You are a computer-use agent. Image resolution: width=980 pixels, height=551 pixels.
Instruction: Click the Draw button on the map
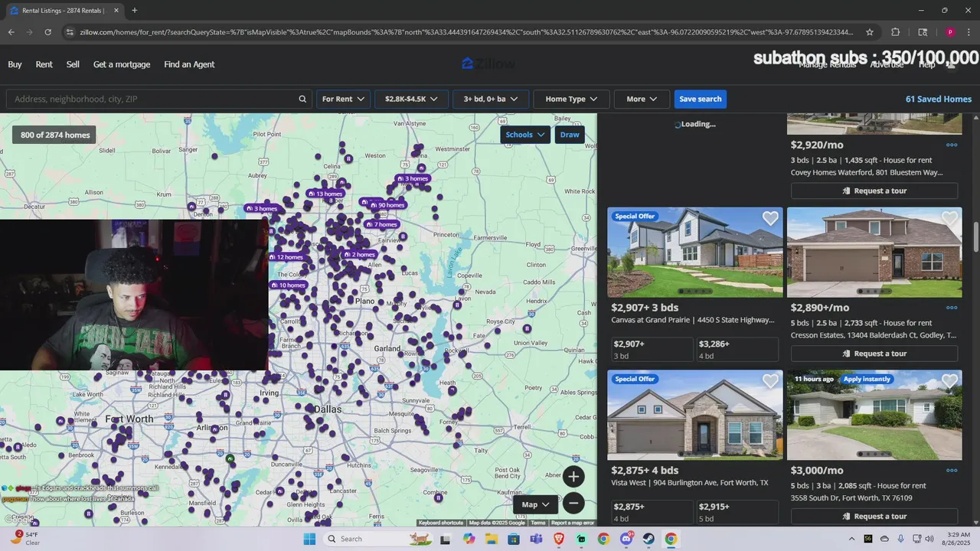click(570, 135)
